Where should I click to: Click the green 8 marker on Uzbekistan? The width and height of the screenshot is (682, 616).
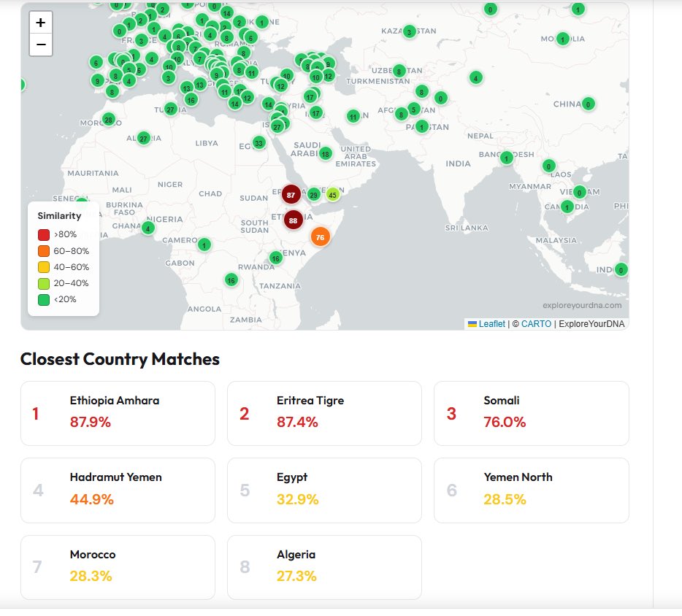point(399,71)
